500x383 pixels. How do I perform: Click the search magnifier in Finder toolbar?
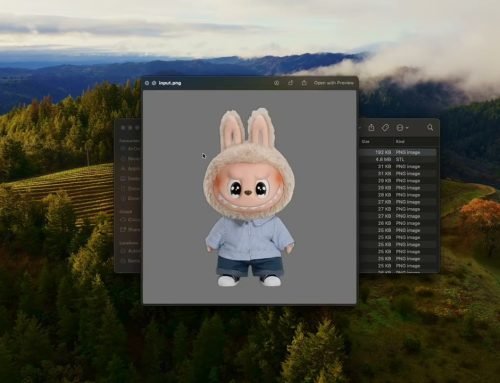[430, 127]
